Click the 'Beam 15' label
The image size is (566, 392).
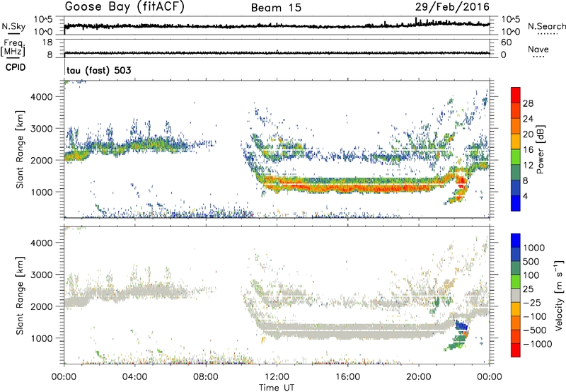276,8
